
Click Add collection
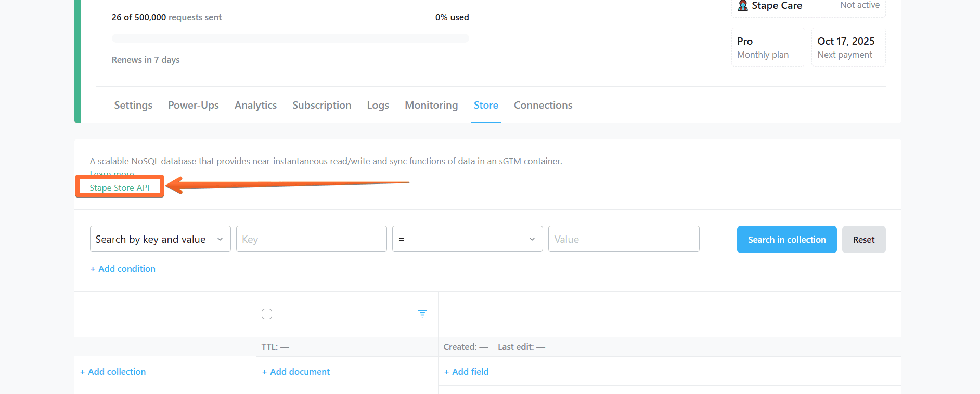coord(113,372)
